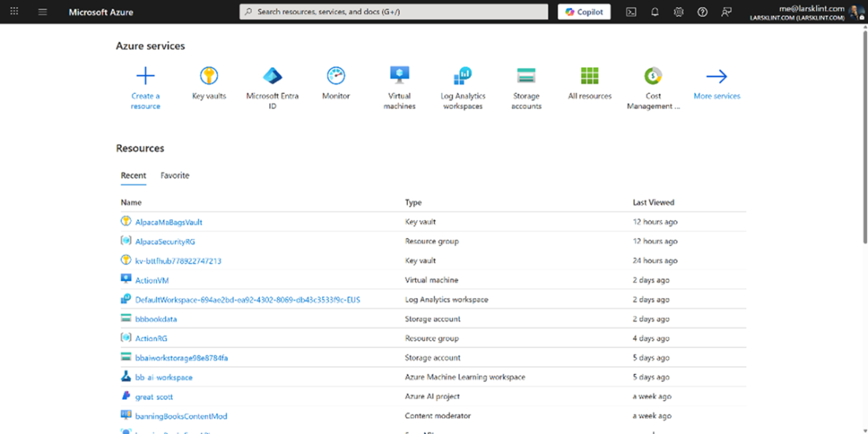868x434 pixels.
Task: Click Create a resource plus icon
Action: click(145, 77)
